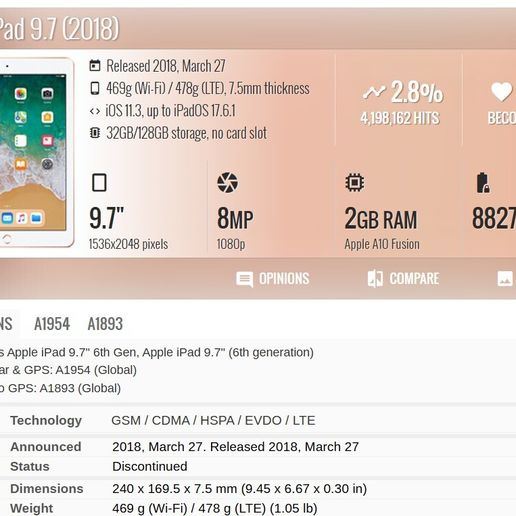Click the Technology label link
Screen dimensions: 516x516
46,420
